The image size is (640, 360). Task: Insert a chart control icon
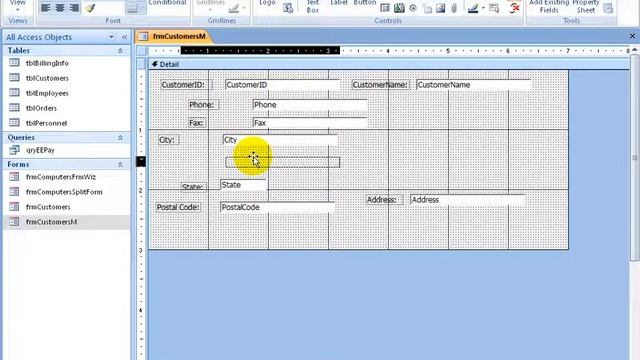tap(399, 8)
